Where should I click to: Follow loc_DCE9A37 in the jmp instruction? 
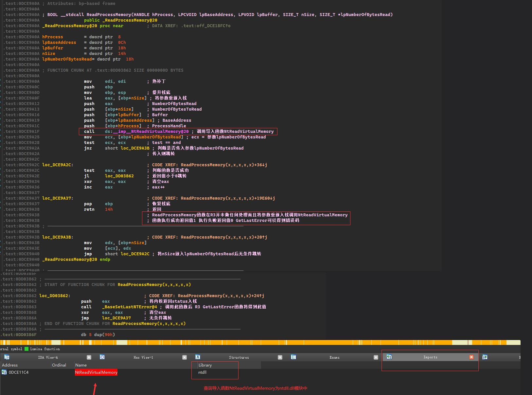tap(116, 318)
